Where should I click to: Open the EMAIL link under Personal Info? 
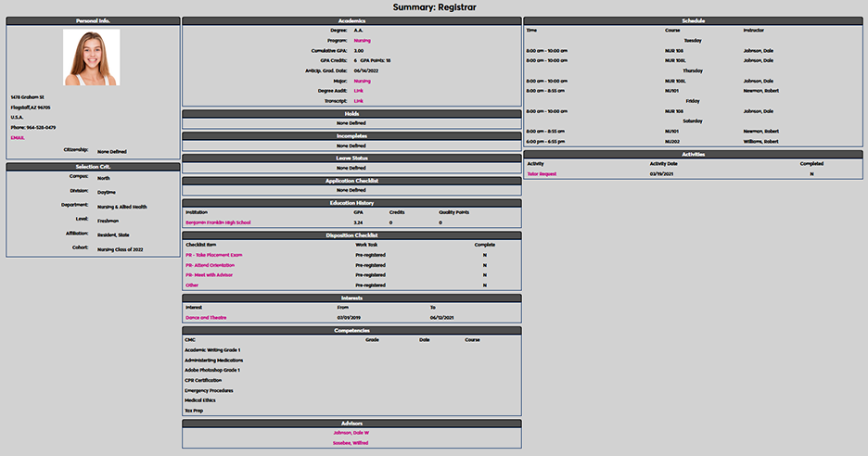[x=18, y=138]
